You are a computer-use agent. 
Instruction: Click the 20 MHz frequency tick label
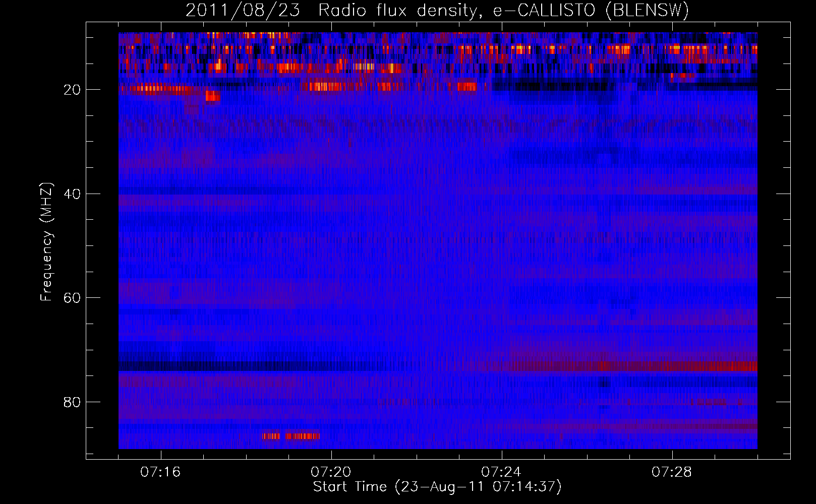(72, 90)
